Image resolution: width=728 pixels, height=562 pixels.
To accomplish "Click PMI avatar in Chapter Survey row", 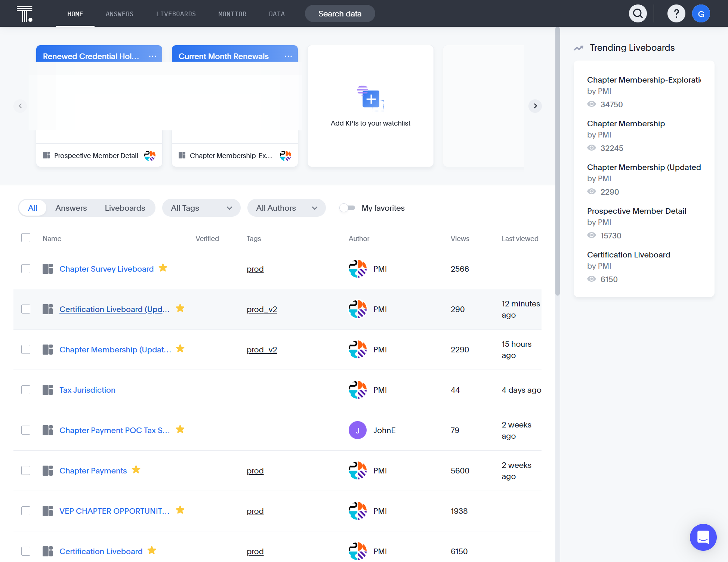I will [358, 269].
